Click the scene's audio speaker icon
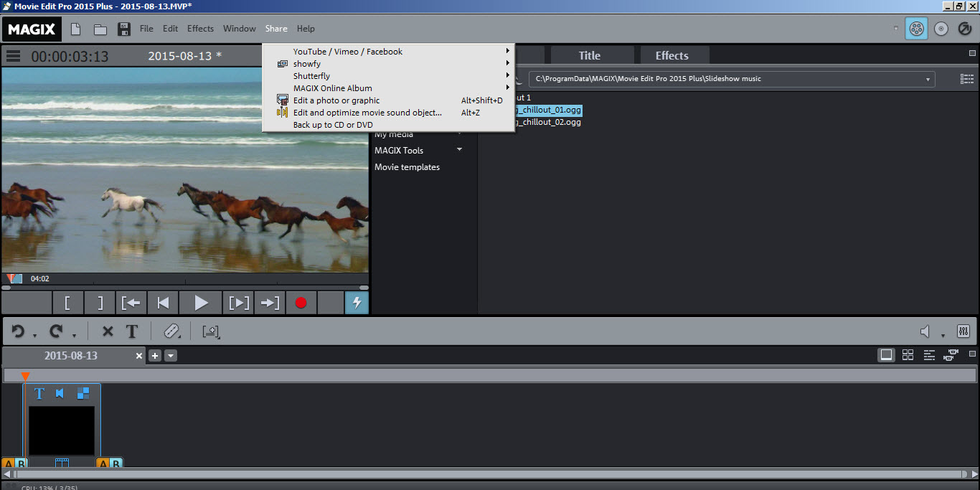 pos(60,394)
